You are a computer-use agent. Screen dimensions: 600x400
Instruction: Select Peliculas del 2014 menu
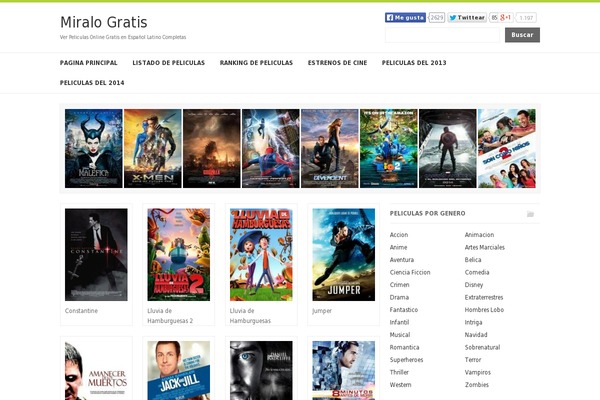pos(92,83)
